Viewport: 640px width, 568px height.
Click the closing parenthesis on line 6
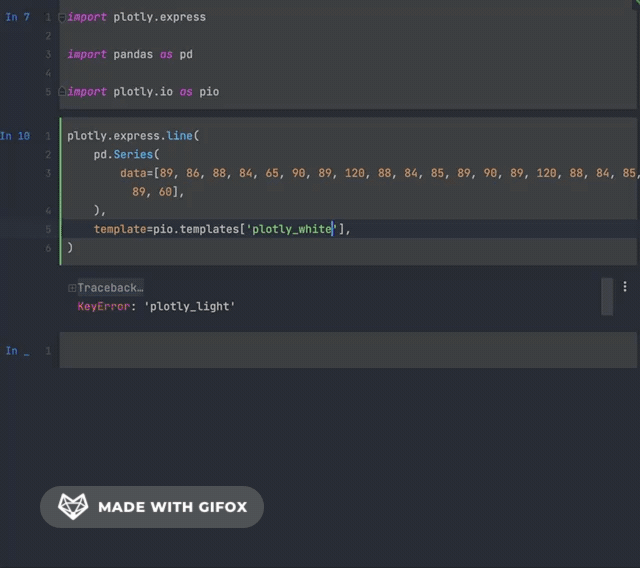(x=70, y=247)
